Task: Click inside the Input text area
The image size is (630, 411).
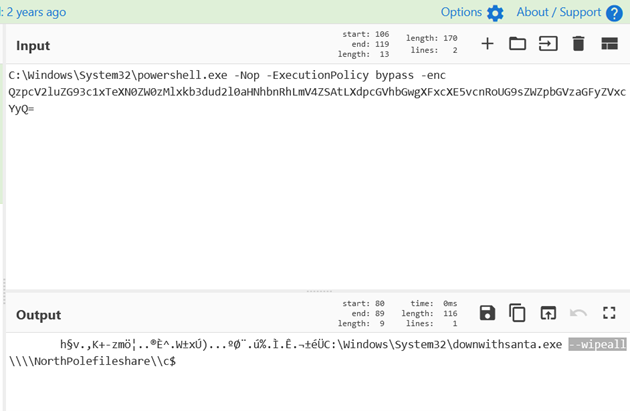Action: 300,200
